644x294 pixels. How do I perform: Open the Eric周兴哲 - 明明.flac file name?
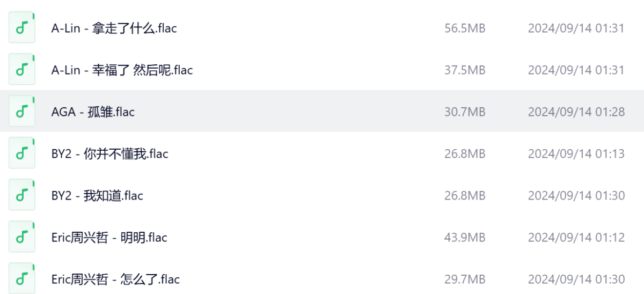pyautogui.click(x=109, y=238)
